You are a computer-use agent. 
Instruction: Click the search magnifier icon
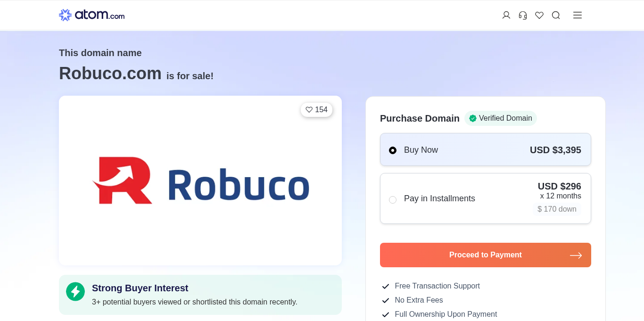pyautogui.click(x=556, y=15)
